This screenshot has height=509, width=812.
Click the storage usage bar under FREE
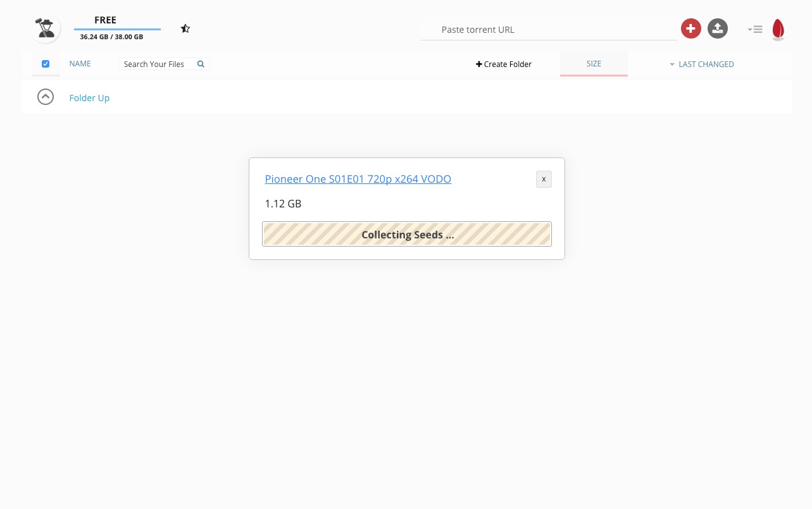117,29
